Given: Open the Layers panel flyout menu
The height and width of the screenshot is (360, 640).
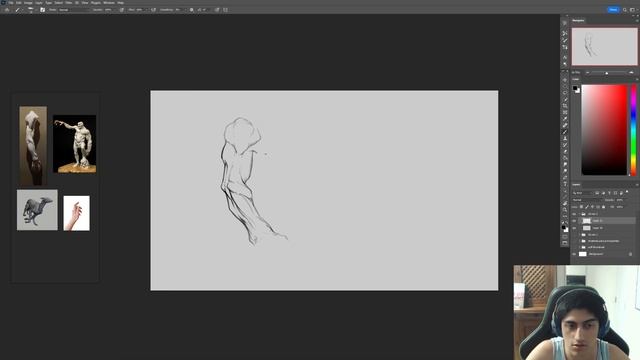Looking at the screenshot, I should click(x=637, y=184).
